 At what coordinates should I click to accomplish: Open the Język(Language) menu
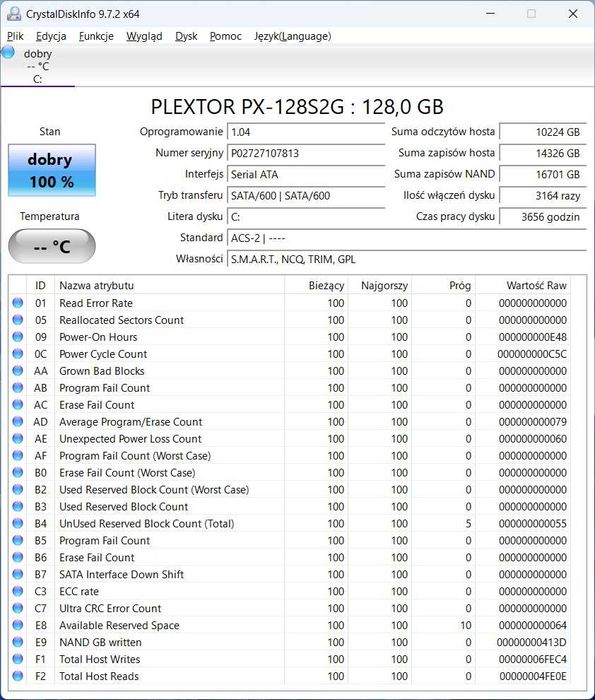(x=292, y=36)
